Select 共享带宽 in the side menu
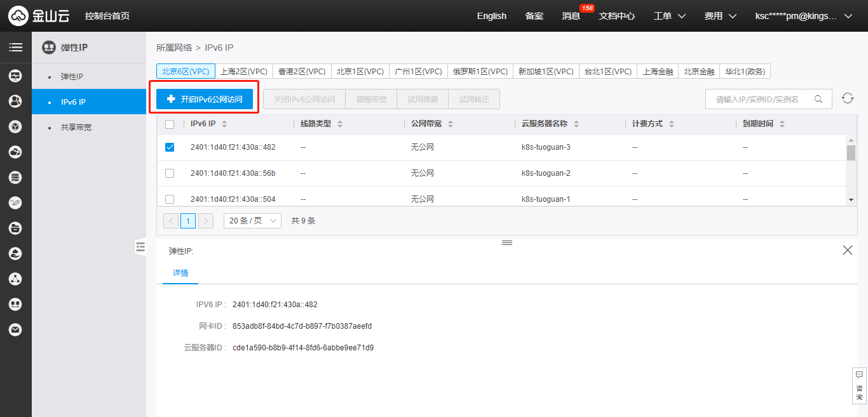Image resolution: width=868 pixels, height=417 pixels. 76,128
